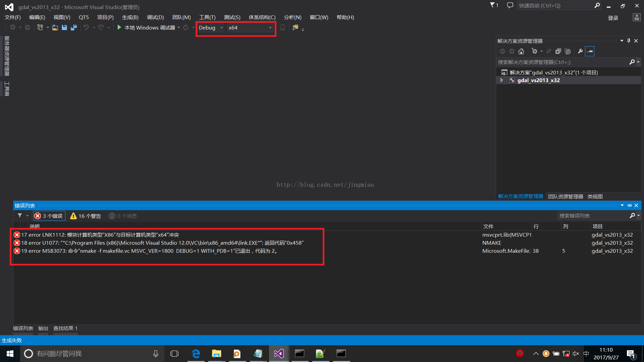
Task: Click the feedback speech bubble icon
Action: 510,5
